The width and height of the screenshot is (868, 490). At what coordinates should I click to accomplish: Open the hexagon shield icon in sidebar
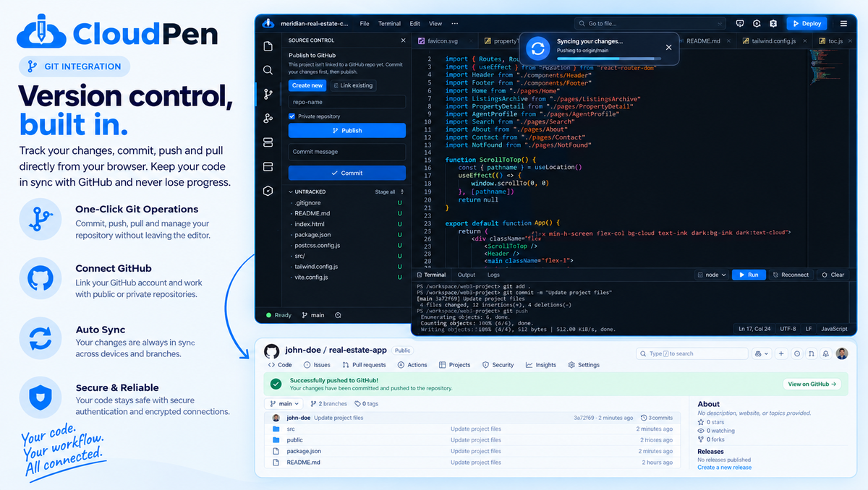(268, 191)
